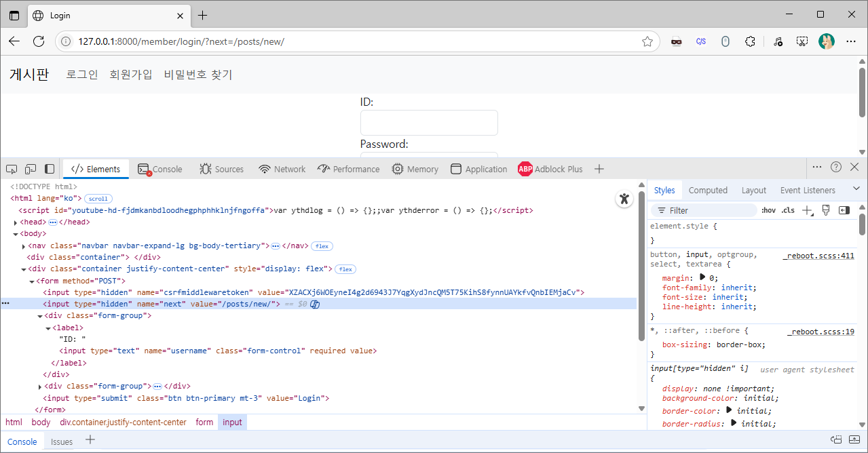Open the Issues drawer tab
This screenshot has width=868, height=453.
pyautogui.click(x=62, y=441)
